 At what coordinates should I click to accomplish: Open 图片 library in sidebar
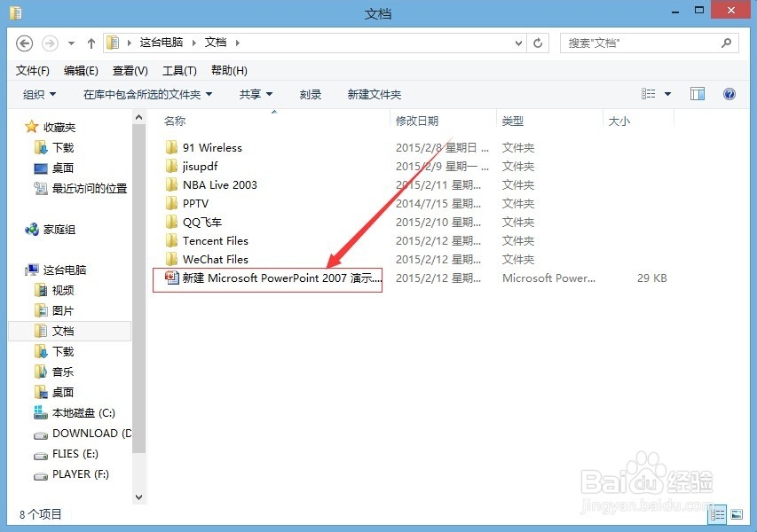pyautogui.click(x=54, y=310)
